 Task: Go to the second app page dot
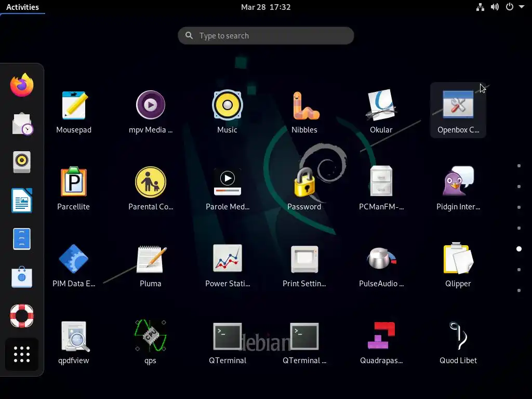pyautogui.click(x=519, y=187)
